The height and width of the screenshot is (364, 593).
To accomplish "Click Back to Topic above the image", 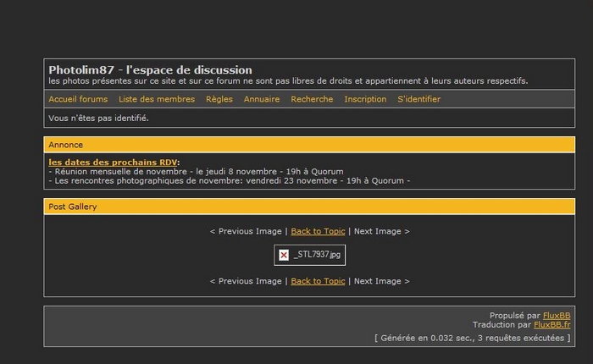I will point(318,231).
